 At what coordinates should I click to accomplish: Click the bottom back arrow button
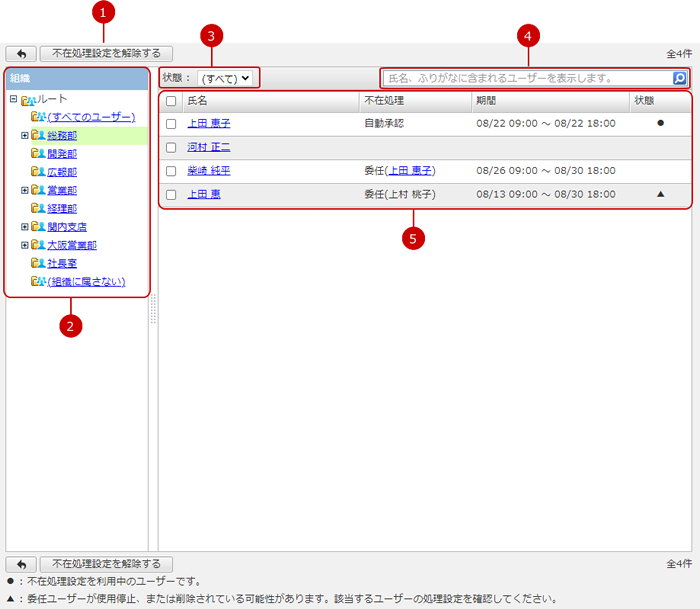click(21, 564)
